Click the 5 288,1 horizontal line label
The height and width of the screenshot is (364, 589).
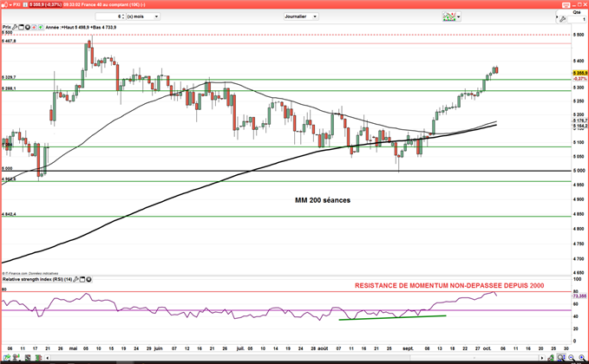(9, 88)
